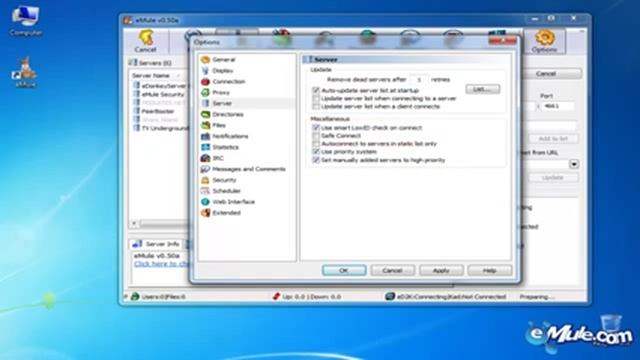Viewport: 640px width, 360px height.
Task: Enable update server list when client connects
Action: pos(316,107)
